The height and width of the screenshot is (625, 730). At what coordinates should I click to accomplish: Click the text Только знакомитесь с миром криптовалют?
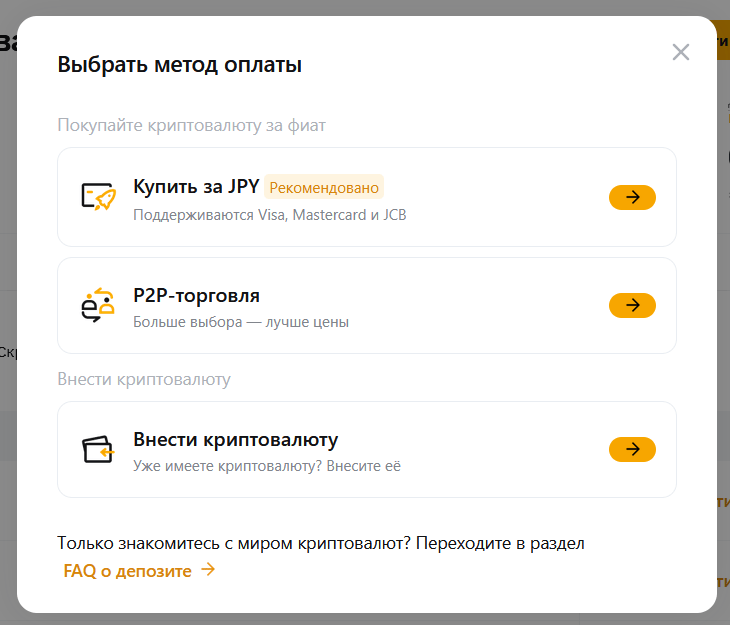click(x=234, y=543)
